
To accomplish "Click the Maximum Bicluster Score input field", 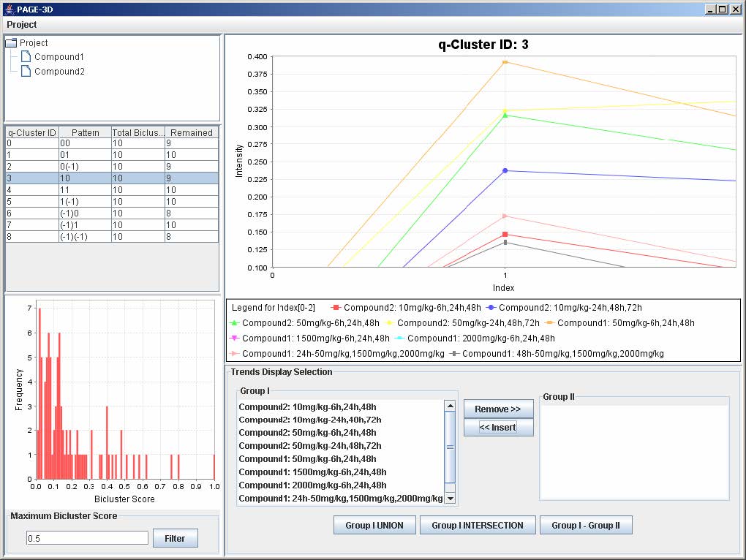I will pyautogui.click(x=87, y=538).
